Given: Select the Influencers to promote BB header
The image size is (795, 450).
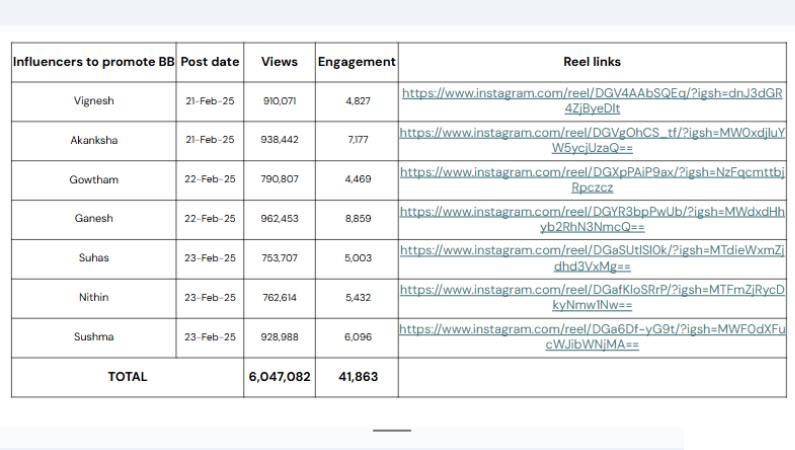Looking at the screenshot, I should pyautogui.click(x=93, y=62).
